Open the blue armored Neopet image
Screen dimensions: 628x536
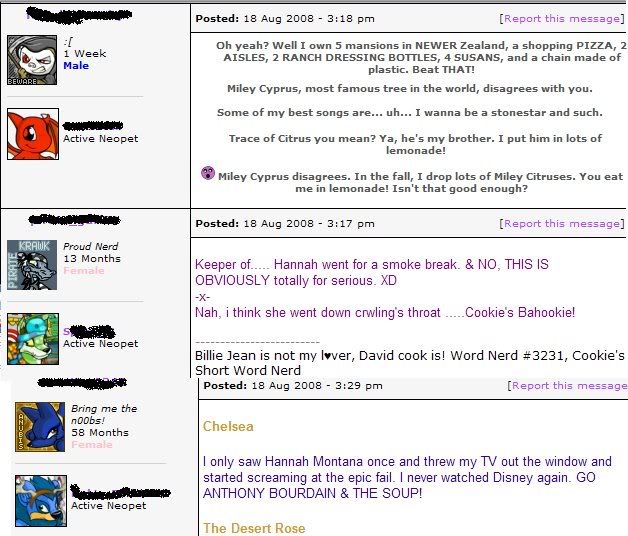(x=40, y=500)
